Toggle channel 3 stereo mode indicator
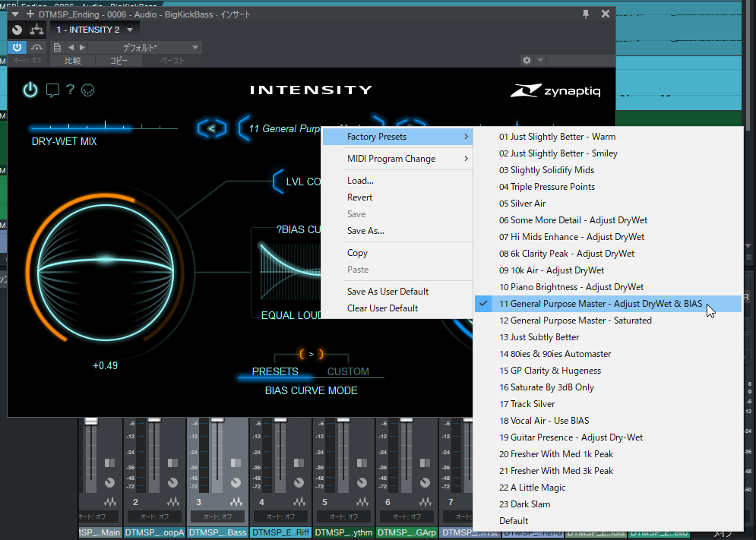The image size is (756, 540). click(236, 463)
